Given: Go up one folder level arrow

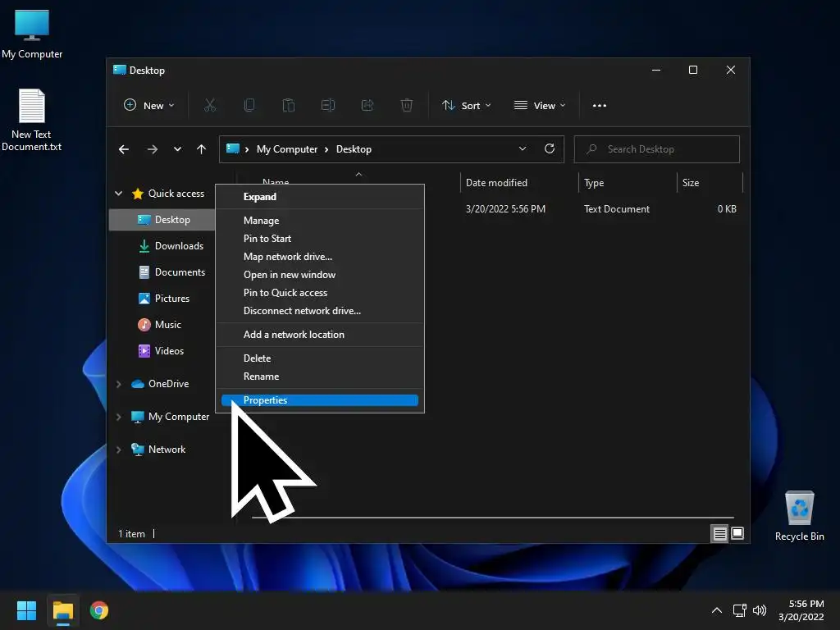Looking at the screenshot, I should click(202, 149).
